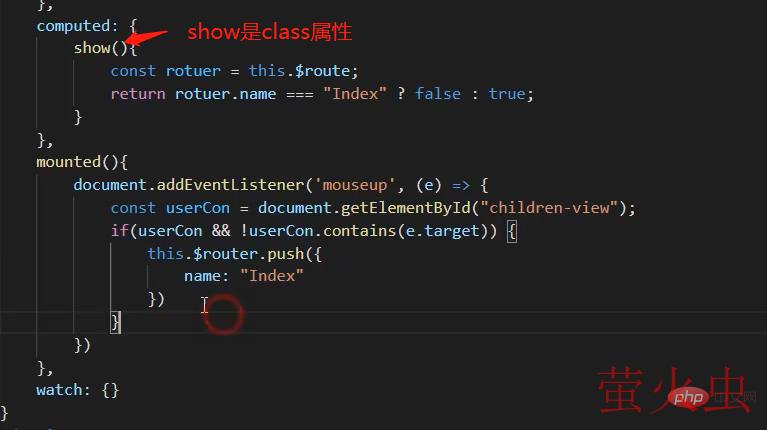Click the 'rotuer' variable declaration
Image resolution: width=767 pixels, height=430 pixels.
click(x=193, y=71)
